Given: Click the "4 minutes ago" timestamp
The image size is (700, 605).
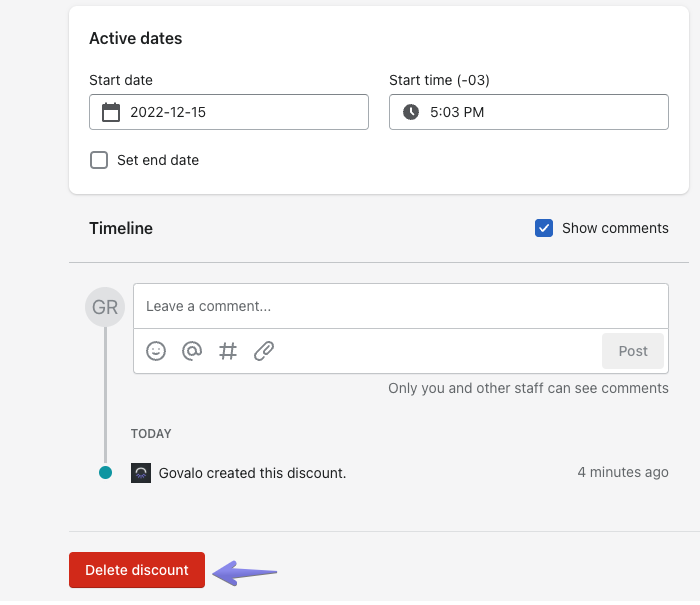Looking at the screenshot, I should 622,472.
